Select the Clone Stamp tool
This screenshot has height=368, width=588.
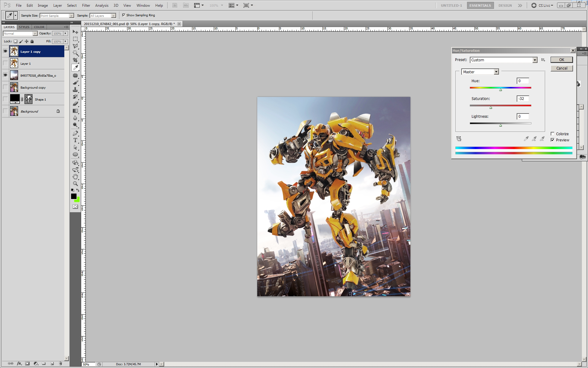[75, 90]
